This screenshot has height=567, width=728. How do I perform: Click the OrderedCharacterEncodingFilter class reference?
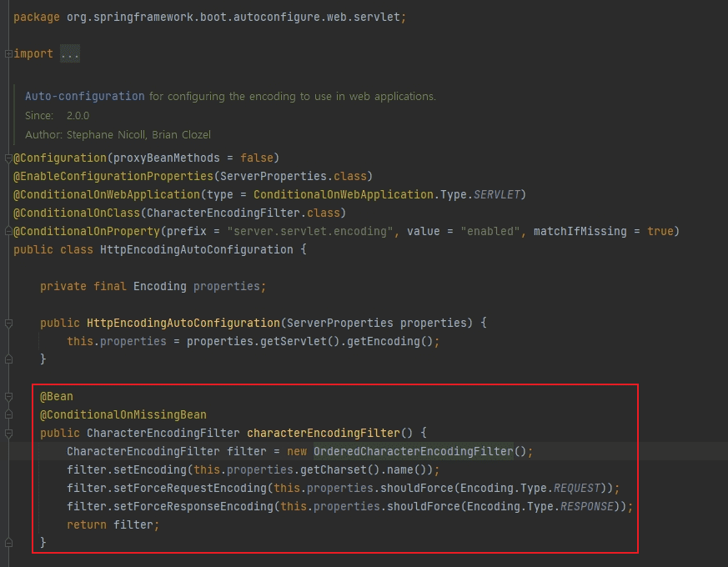coord(414,451)
